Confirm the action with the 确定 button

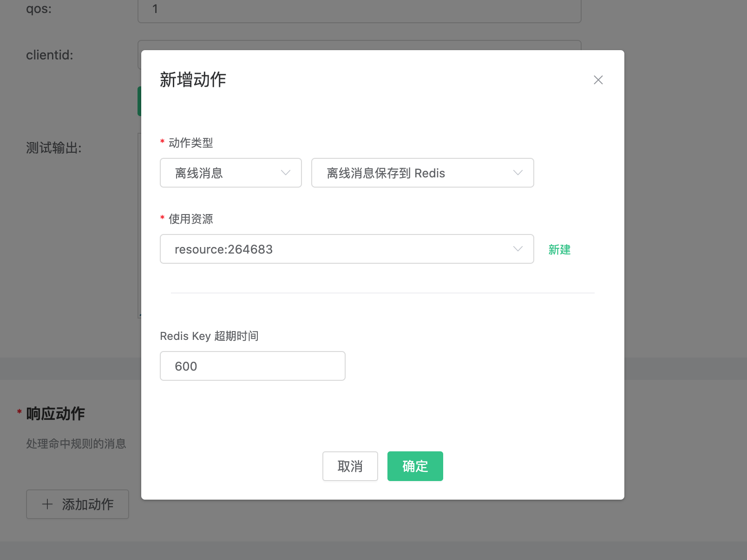tap(415, 466)
